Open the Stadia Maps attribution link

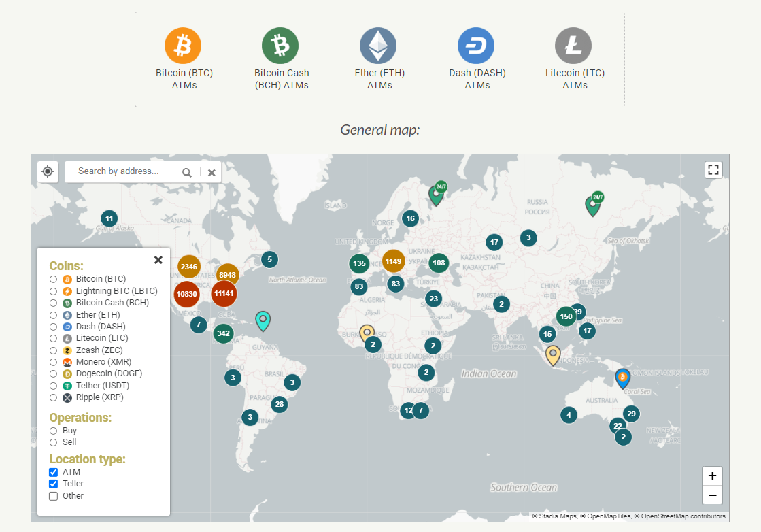click(x=558, y=516)
